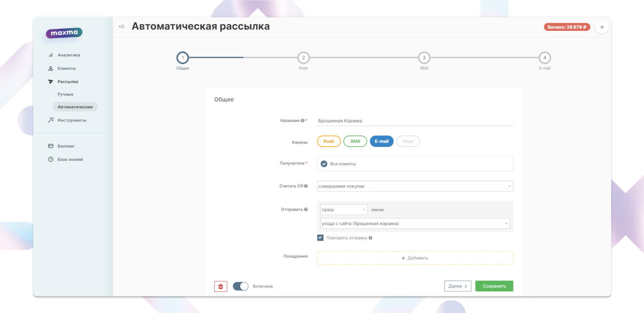Collapse the sidebar with the menu-fold icon
The height and width of the screenshot is (313, 644).
click(122, 27)
